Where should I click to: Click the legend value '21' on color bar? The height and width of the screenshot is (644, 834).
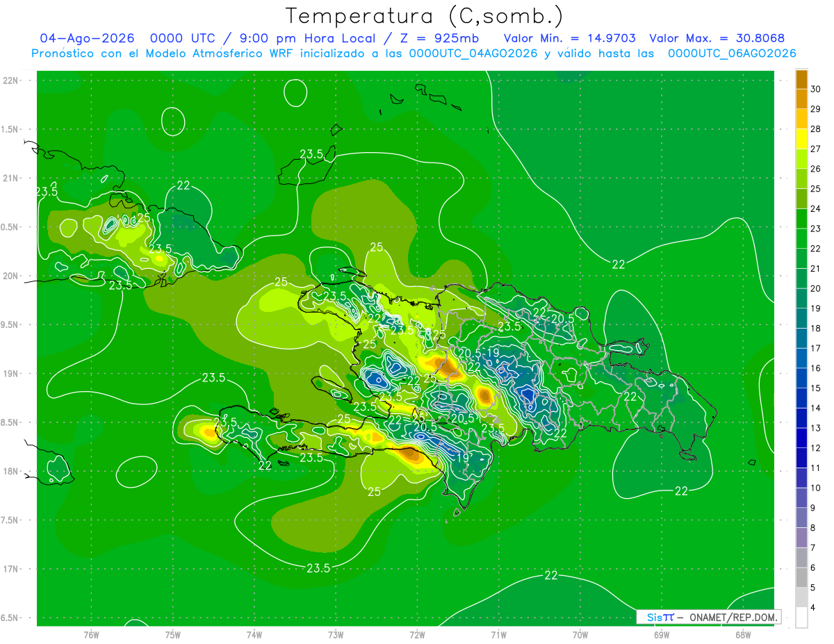pos(816,268)
